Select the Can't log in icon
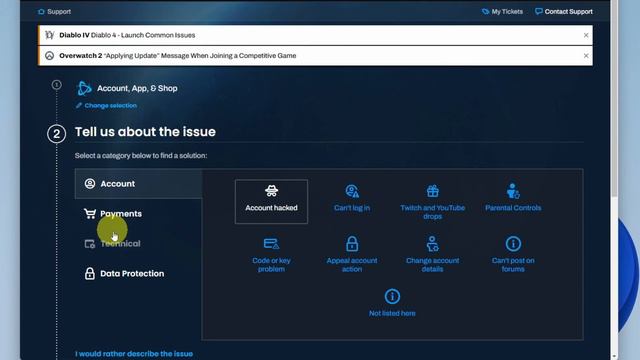The height and width of the screenshot is (360, 640). [x=352, y=191]
